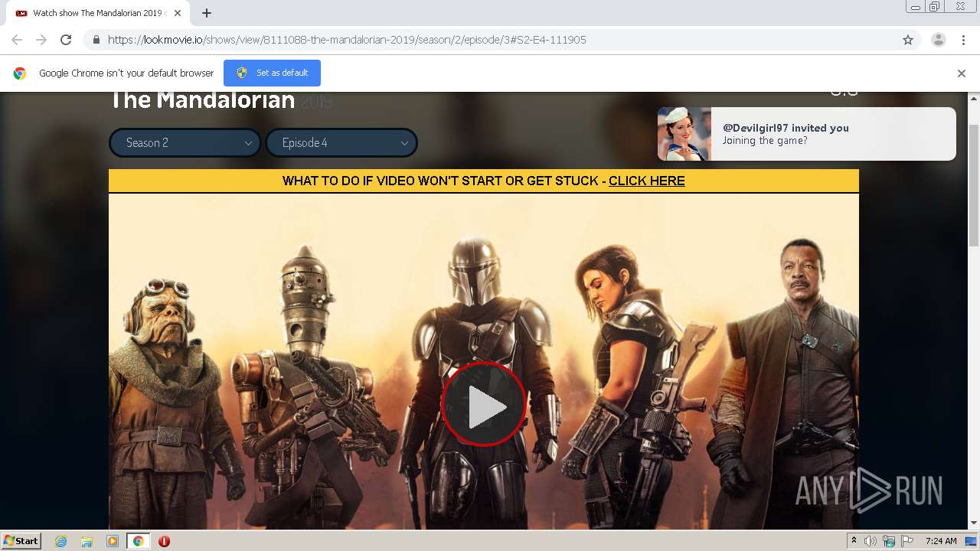Open a new browser tab
The image size is (980, 551).
click(x=206, y=13)
